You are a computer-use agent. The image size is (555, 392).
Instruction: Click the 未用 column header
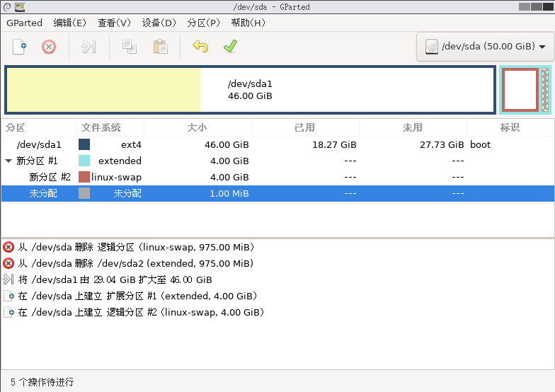413,127
